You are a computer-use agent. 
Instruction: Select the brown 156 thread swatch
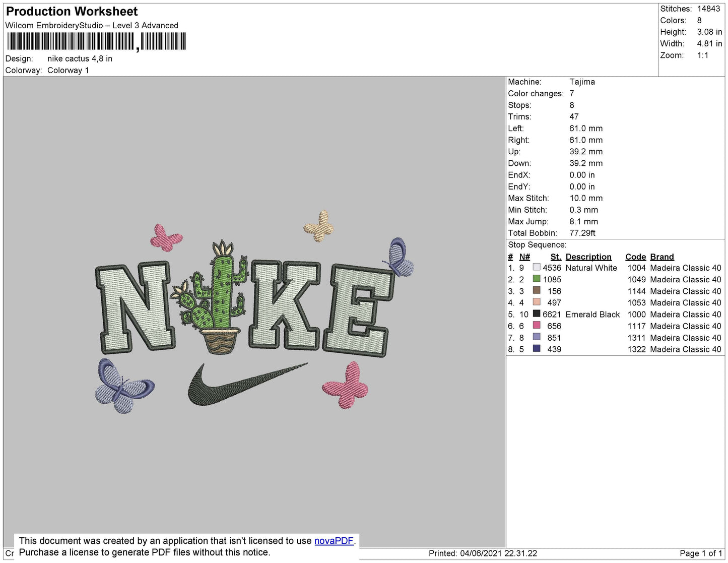(x=537, y=290)
